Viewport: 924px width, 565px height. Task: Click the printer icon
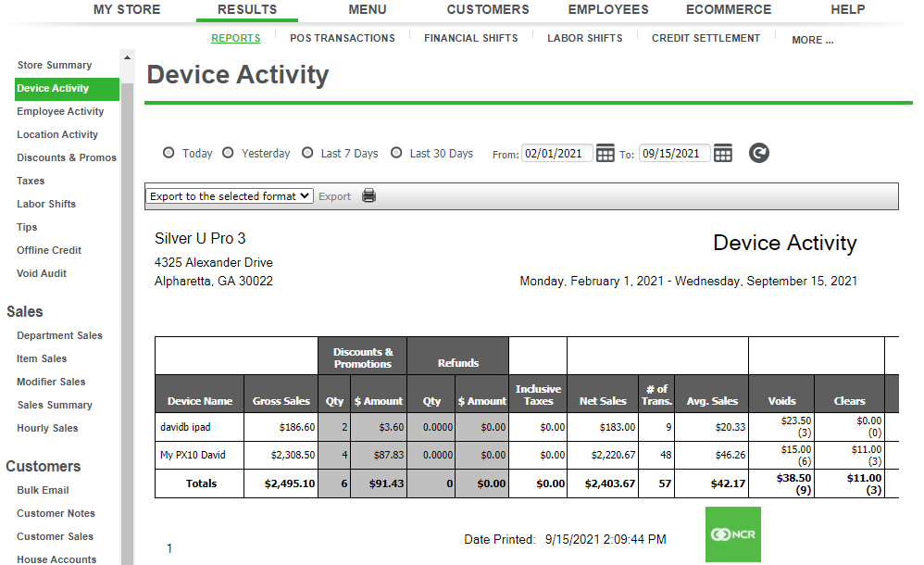(368, 195)
